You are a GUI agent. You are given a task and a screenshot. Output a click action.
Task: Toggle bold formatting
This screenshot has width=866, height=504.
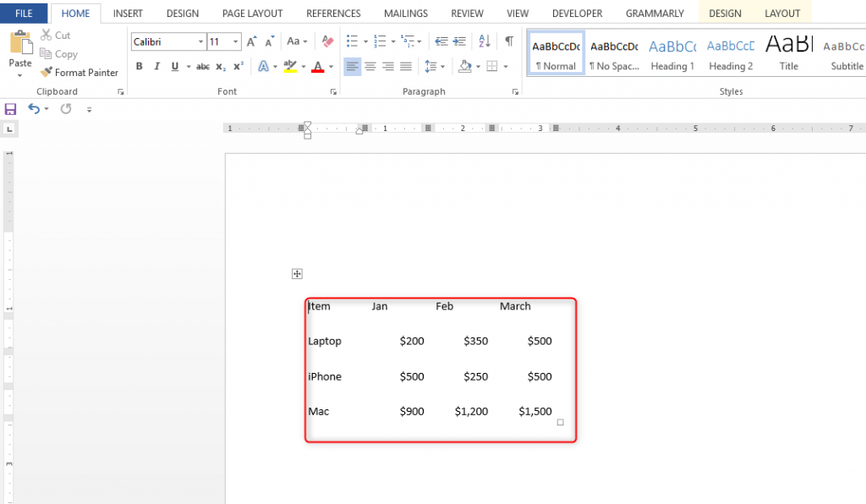click(x=140, y=66)
